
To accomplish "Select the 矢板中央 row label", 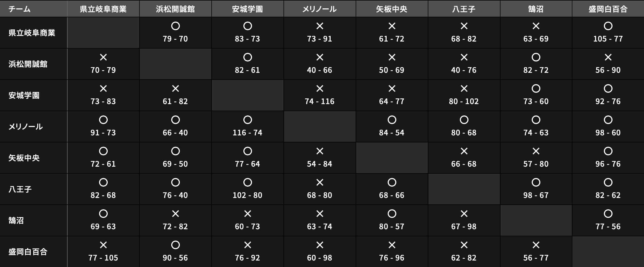I will (x=24, y=158).
